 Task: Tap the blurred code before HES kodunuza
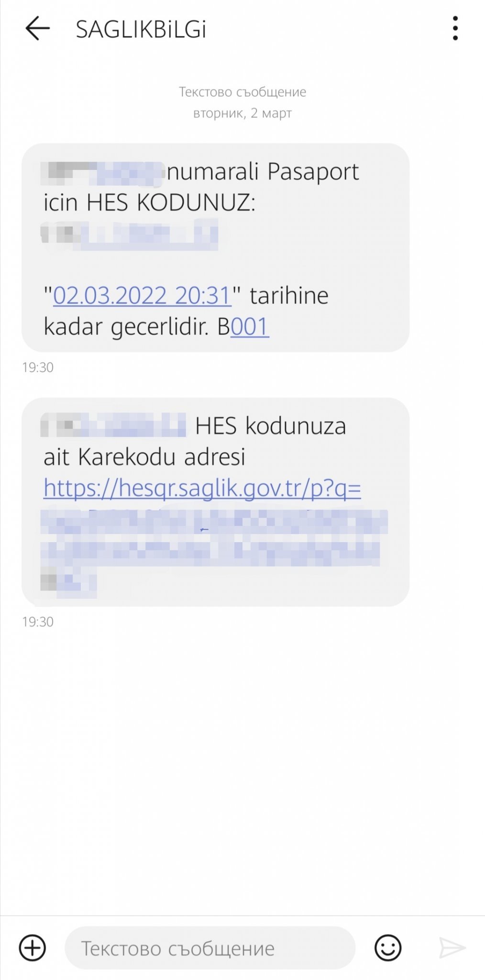tap(113, 425)
